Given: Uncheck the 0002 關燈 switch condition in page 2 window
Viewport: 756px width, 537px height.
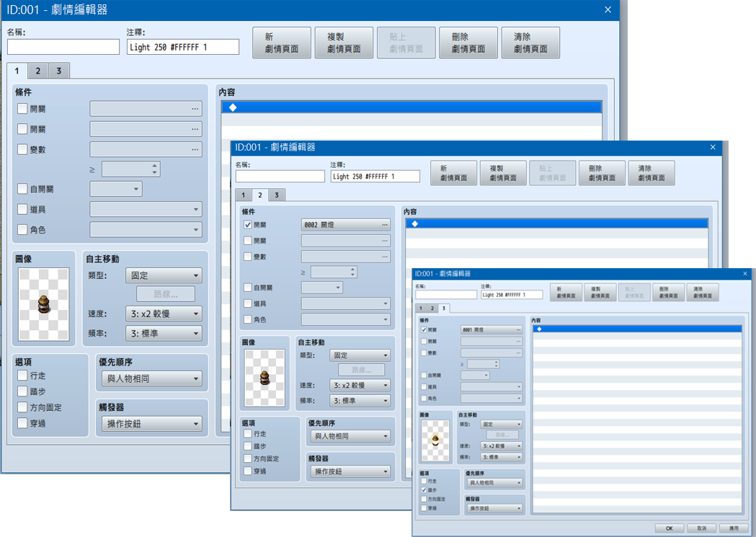Looking at the screenshot, I should (248, 225).
